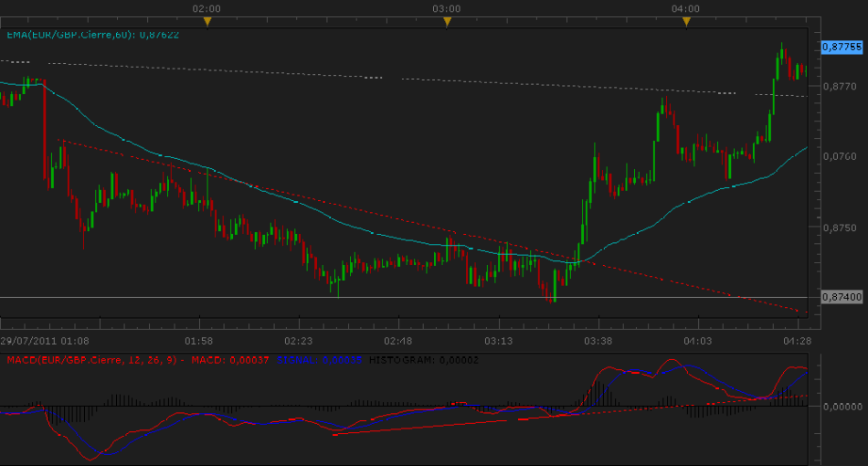Select the 03:13 time axis label
The width and height of the screenshot is (868, 466).
[x=498, y=340]
